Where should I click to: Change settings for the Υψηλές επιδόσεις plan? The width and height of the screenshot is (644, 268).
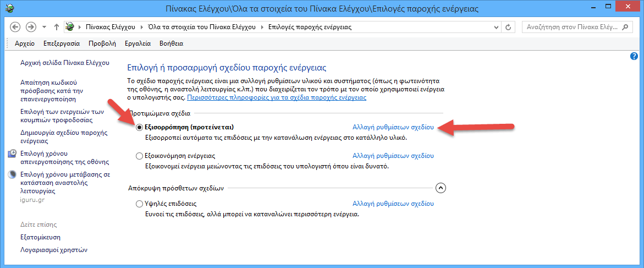pos(393,204)
